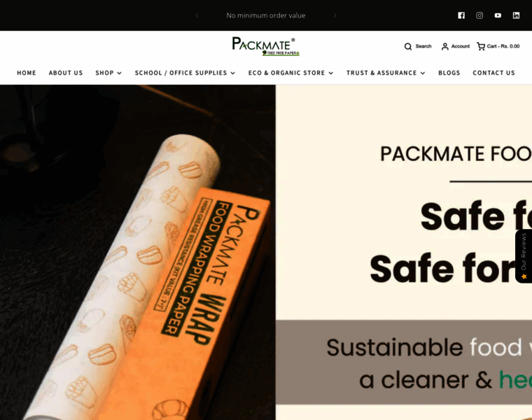The height and width of the screenshot is (420, 532).
Task: Open the Instagram social icon
Action: 479,15
